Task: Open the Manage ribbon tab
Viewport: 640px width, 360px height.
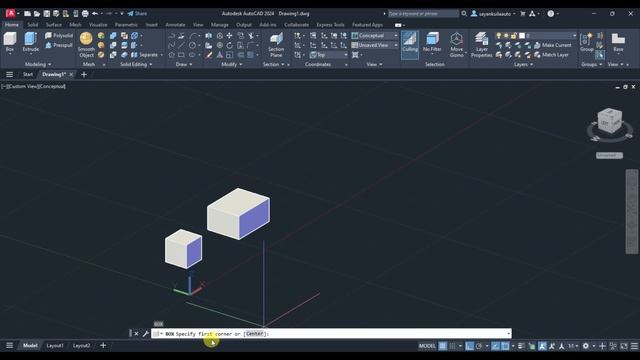Action: (220, 25)
